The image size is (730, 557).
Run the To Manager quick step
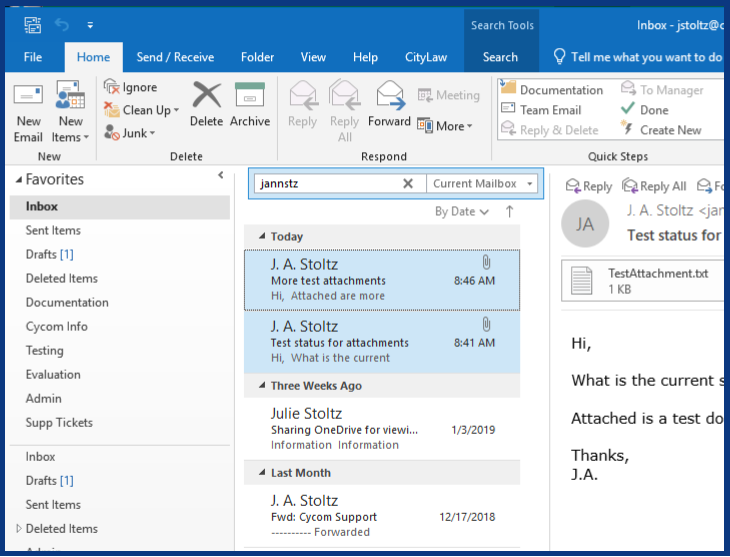pos(662,89)
